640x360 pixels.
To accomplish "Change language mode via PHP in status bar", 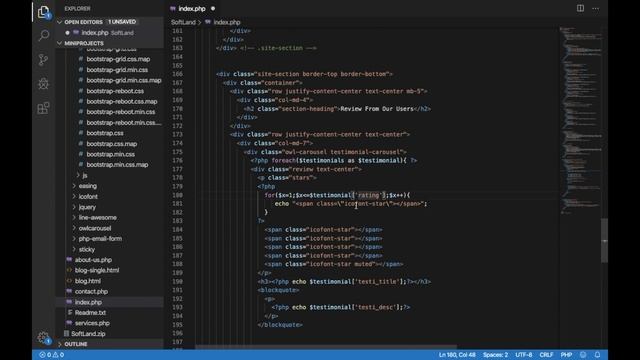I will pos(566,355).
